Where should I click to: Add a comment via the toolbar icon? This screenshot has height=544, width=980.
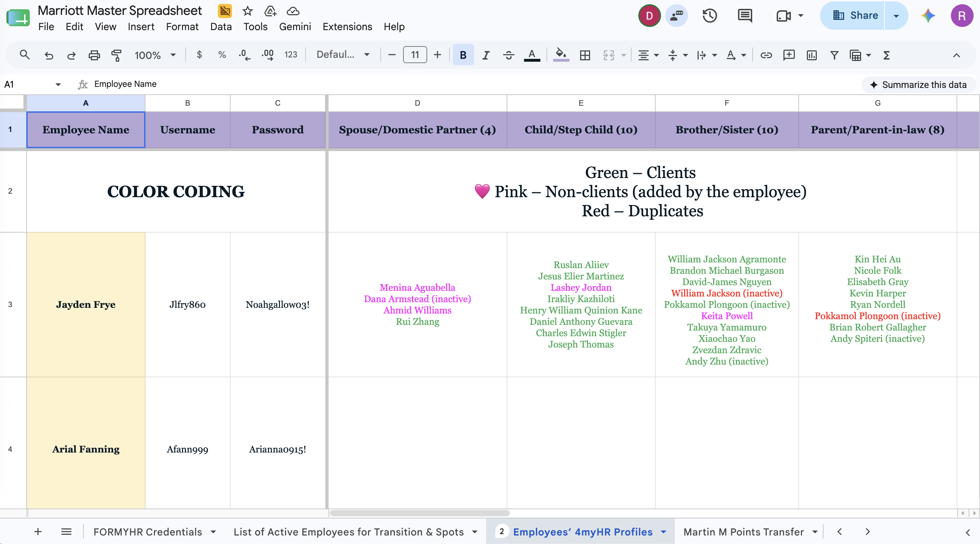[789, 55]
